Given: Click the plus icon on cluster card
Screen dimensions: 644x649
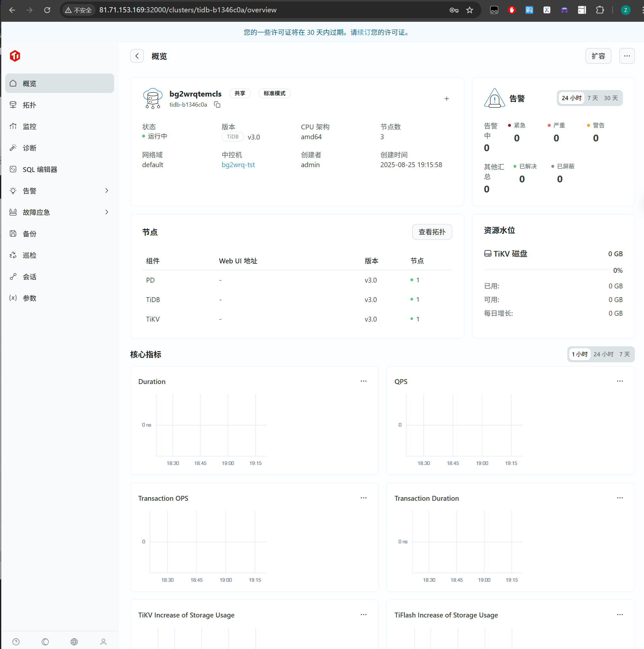Looking at the screenshot, I should pyautogui.click(x=447, y=99).
